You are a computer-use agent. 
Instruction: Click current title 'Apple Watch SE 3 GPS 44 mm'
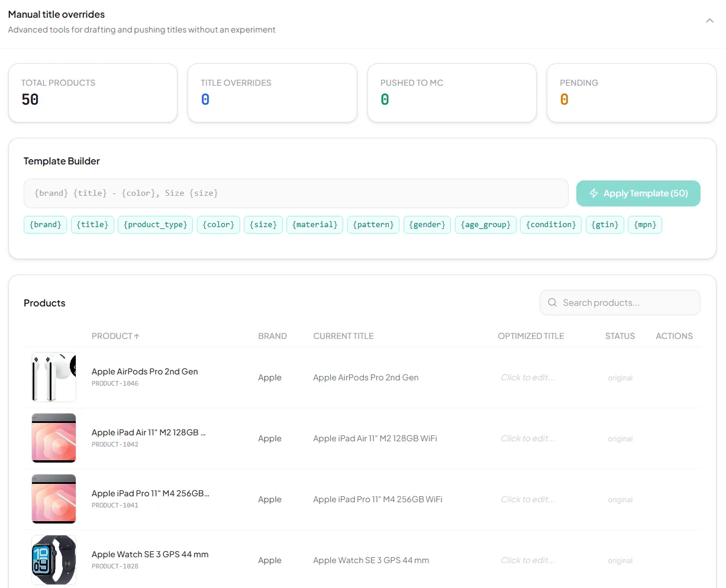point(371,560)
